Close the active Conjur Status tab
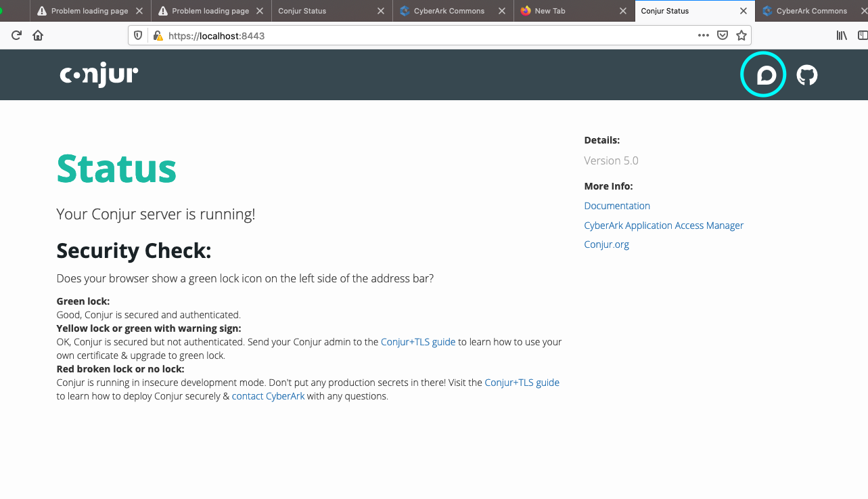The image size is (868, 499). [x=744, y=11]
